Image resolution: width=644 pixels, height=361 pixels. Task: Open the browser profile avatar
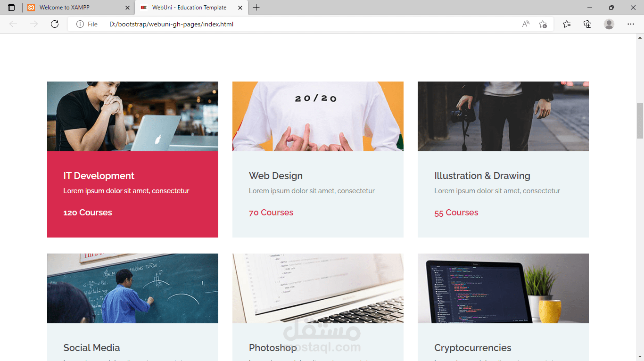609,24
